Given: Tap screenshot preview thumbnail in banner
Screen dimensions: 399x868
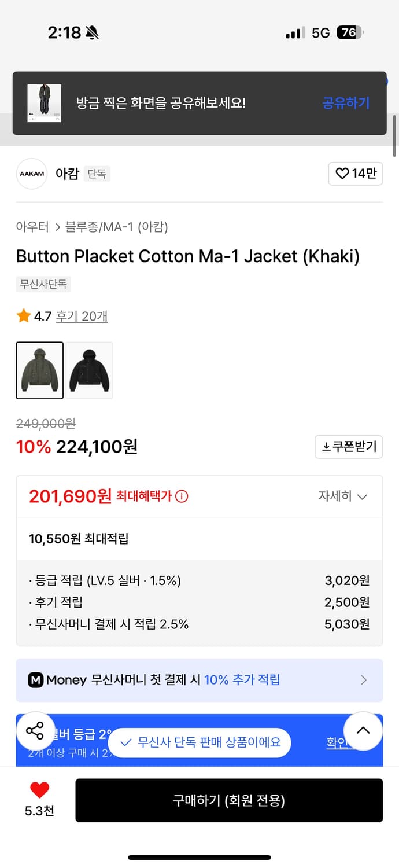Looking at the screenshot, I should tap(44, 103).
